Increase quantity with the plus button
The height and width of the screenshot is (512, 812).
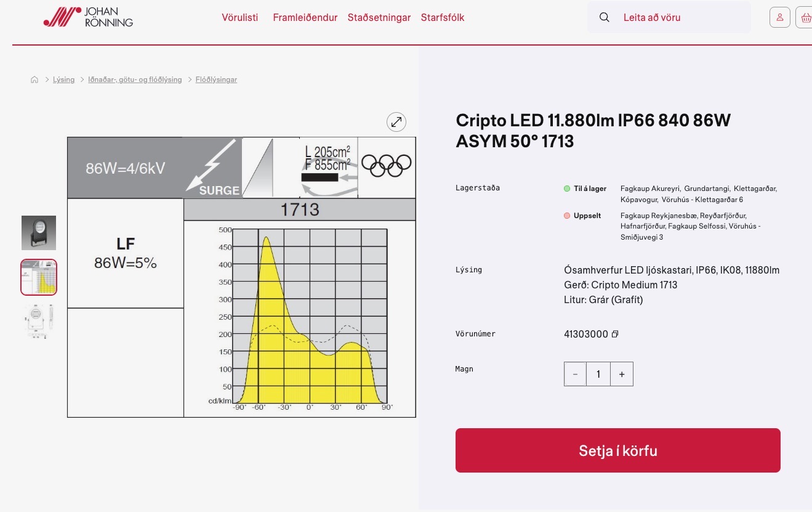pos(622,374)
